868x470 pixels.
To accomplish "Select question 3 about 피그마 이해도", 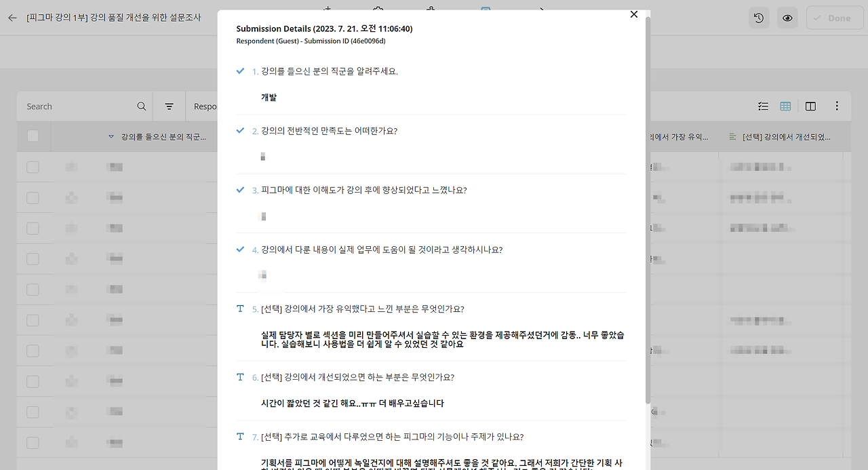I will [x=364, y=190].
